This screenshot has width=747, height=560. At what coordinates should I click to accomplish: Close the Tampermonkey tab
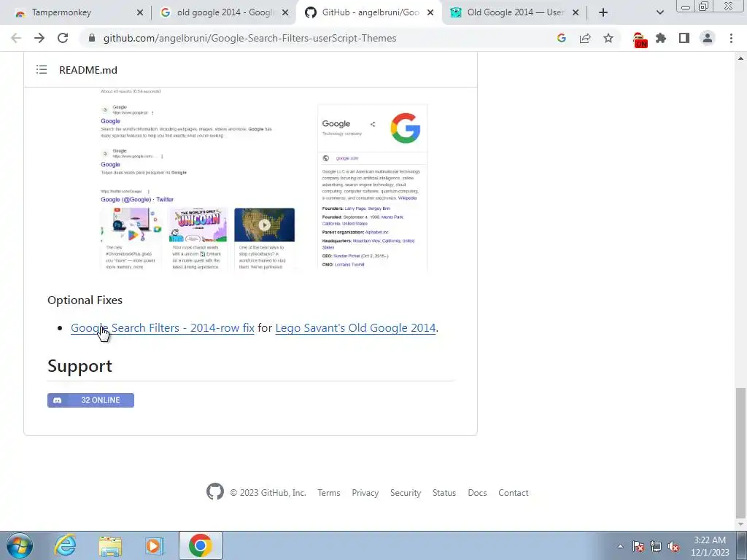pyautogui.click(x=139, y=13)
